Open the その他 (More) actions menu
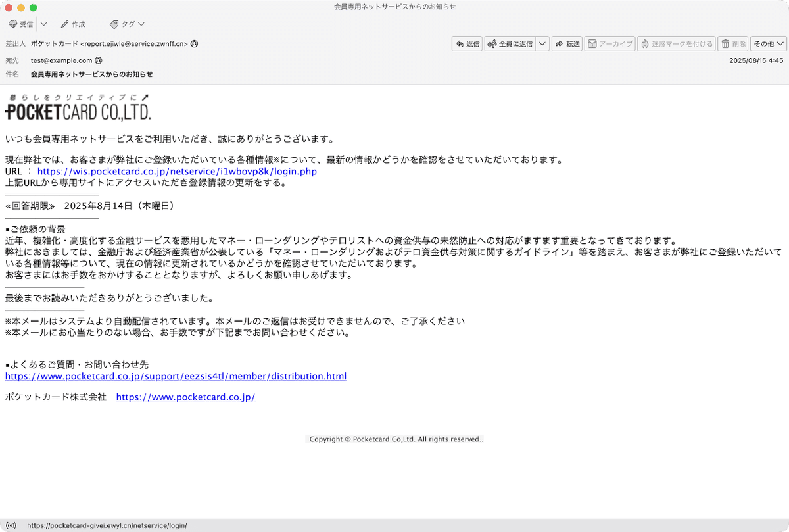This screenshot has height=532, width=789. pyautogui.click(x=767, y=43)
